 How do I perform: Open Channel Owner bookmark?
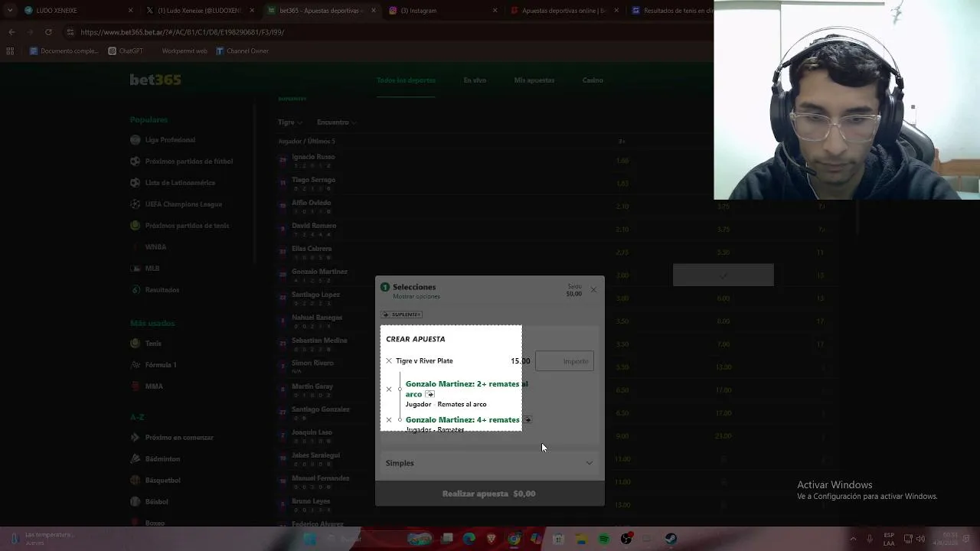point(242,51)
